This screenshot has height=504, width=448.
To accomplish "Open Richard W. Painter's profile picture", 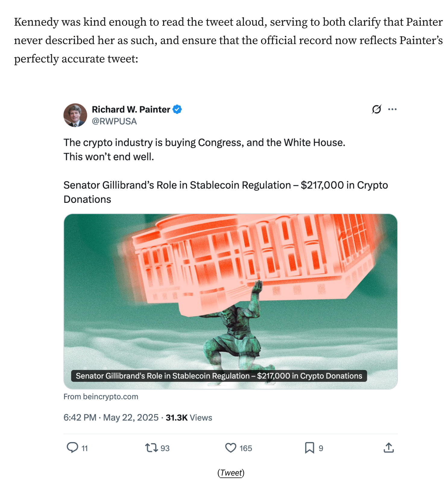I will point(75,115).
